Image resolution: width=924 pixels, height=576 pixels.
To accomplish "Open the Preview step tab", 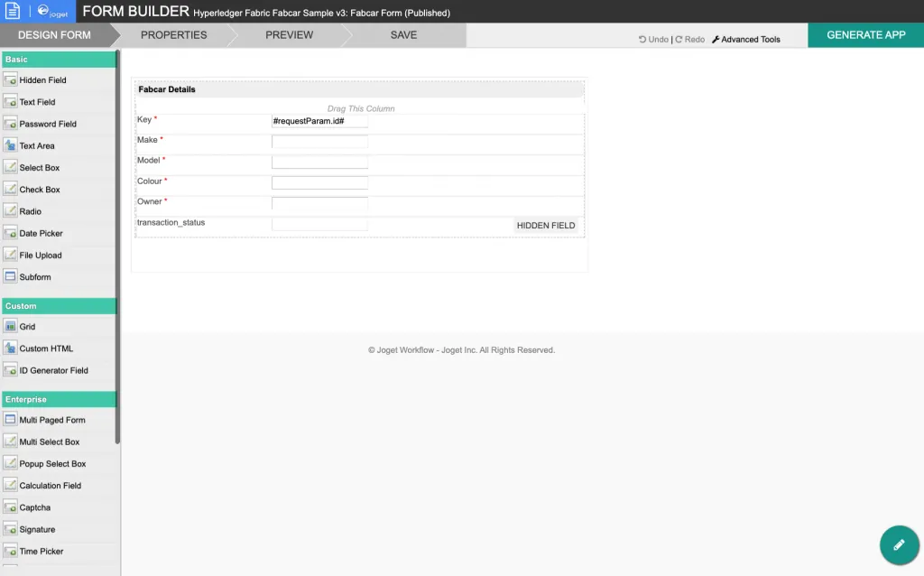I will pyautogui.click(x=290, y=35).
